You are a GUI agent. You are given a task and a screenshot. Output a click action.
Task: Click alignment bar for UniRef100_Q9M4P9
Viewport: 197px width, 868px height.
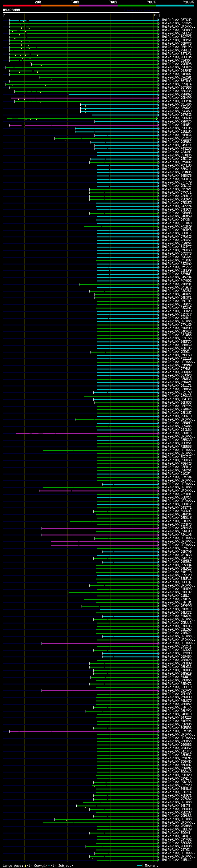click(x=85, y=98)
